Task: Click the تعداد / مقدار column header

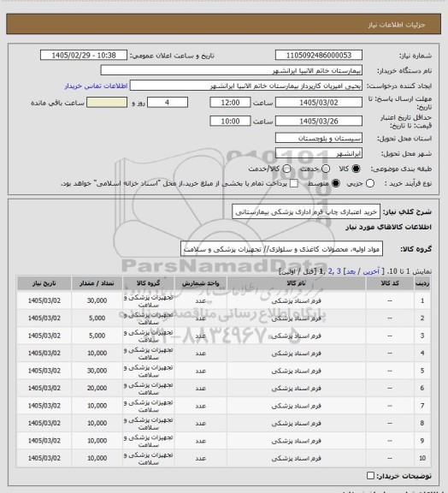Action: [97, 283]
